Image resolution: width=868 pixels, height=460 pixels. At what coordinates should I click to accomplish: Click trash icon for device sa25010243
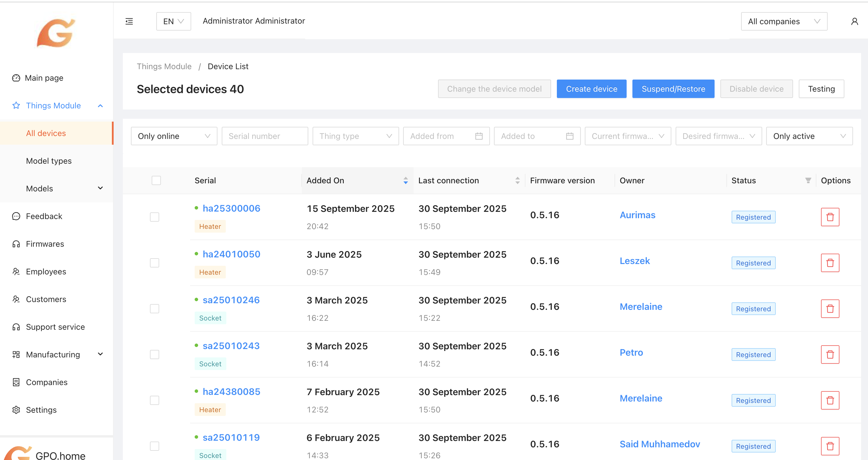tap(830, 354)
